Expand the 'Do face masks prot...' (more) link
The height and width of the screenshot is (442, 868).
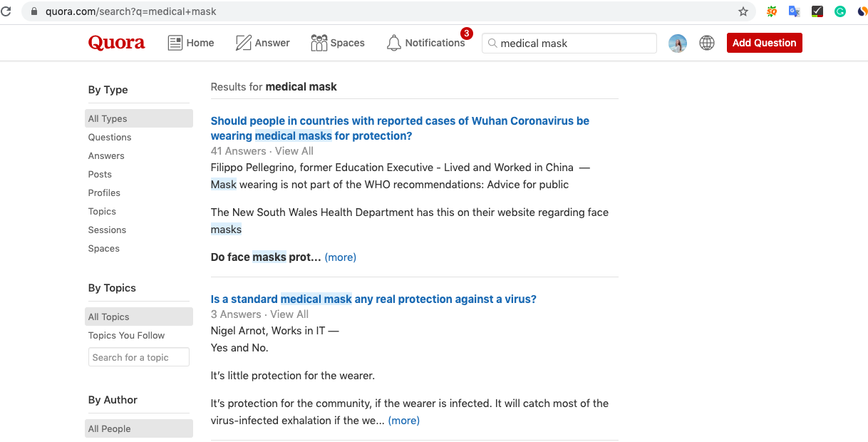coord(341,257)
